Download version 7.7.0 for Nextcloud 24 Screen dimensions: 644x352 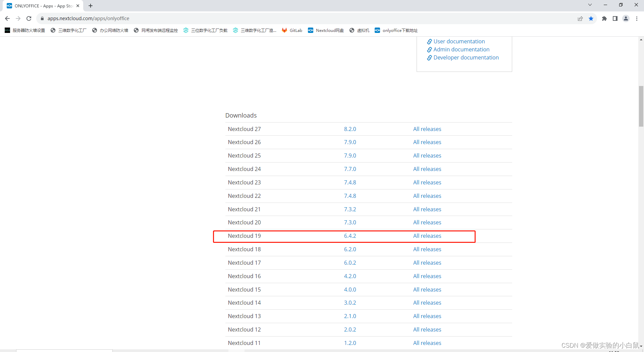click(x=350, y=169)
